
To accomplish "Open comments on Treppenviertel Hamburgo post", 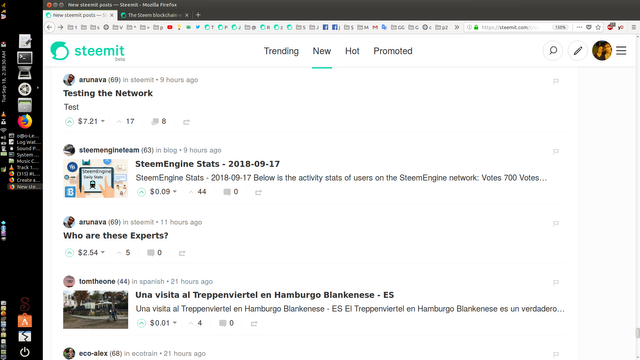I will click(x=226, y=323).
